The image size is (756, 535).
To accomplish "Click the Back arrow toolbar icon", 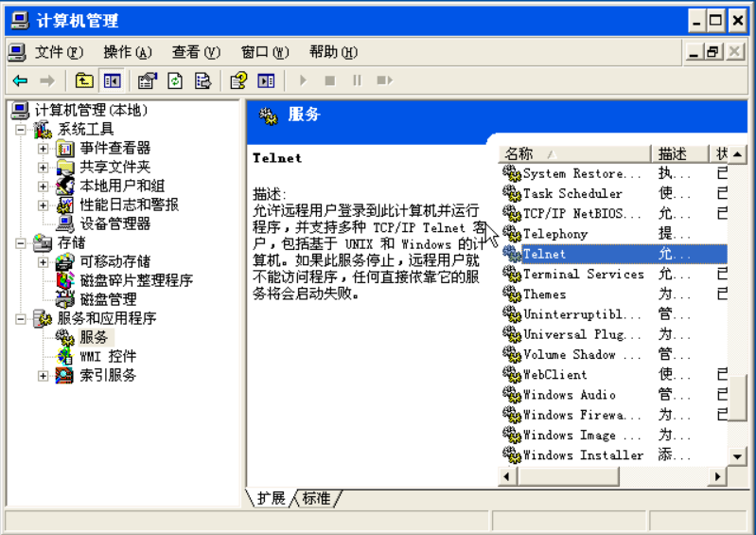I will (21, 80).
